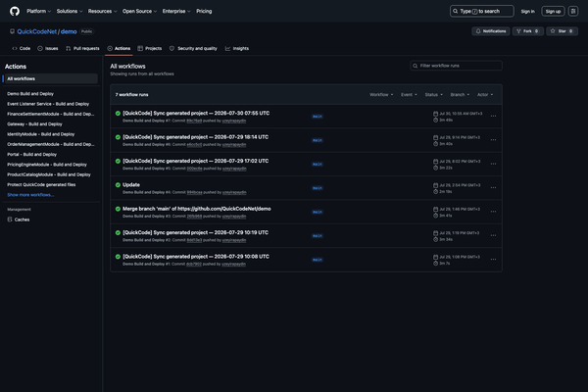Screen dimensions: 588x392
Task: Open IdentityModule - Build and Deploy workflow
Action: [40, 134]
